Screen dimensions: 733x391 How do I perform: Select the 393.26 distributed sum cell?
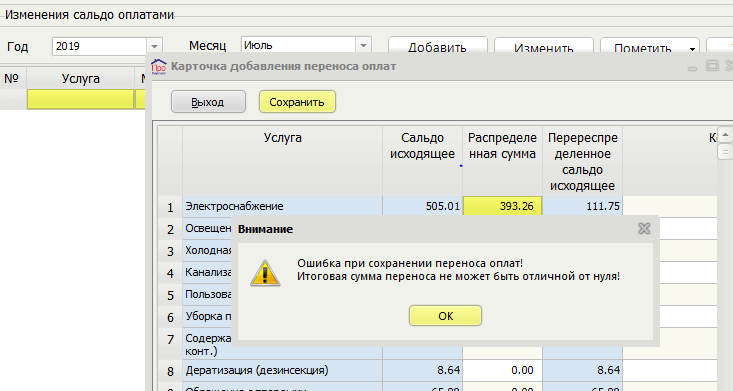pyautogui.click(x=503, y=206)
